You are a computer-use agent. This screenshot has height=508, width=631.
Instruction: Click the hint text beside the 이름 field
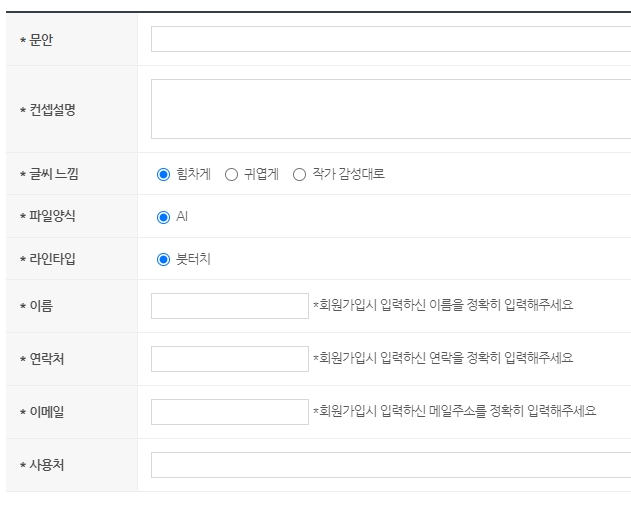click(443, 305)
